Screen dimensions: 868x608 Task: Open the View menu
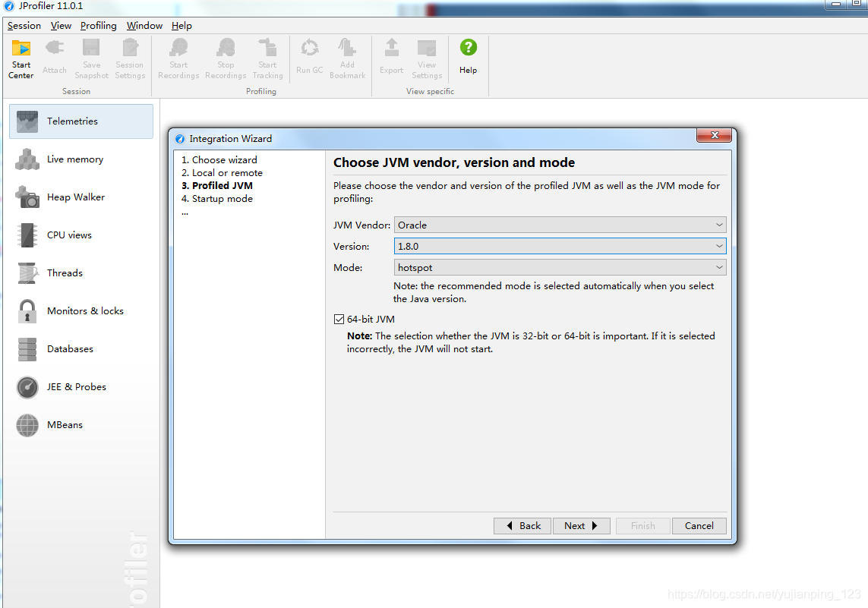pos(61,26)
